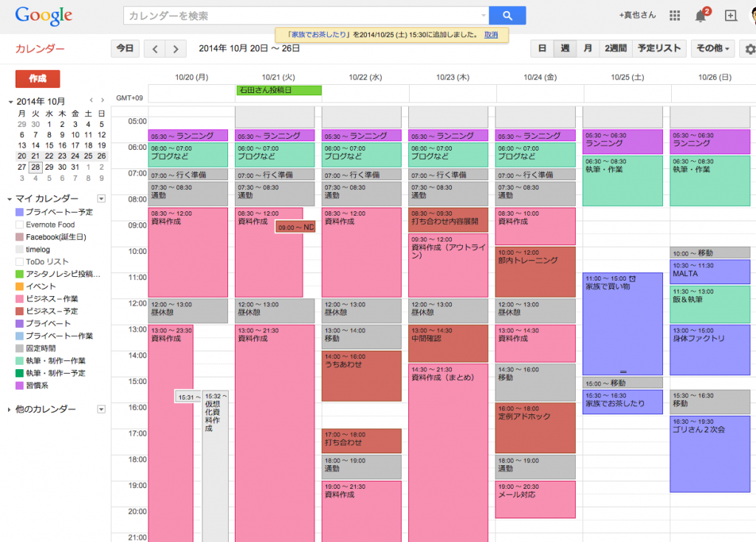This screenshot has width=756, height=542.
Task: Click the カレンダーを検索 search field
Action: [303, 16]
